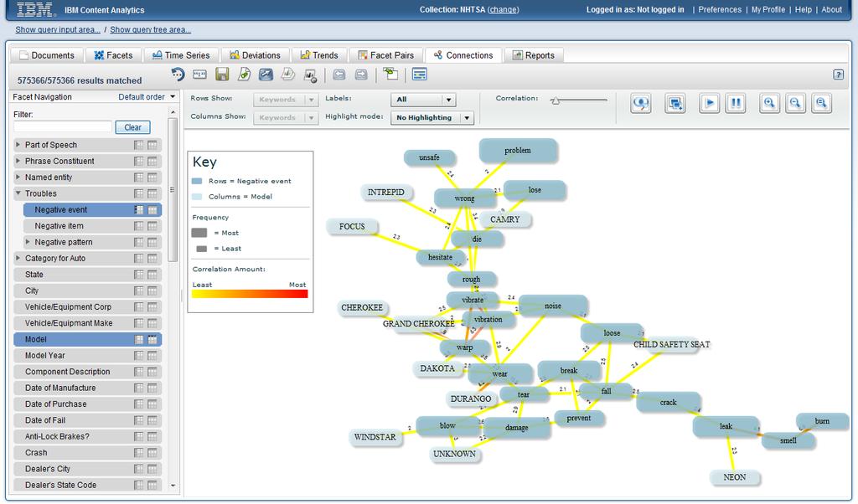Click the navigate forward arrow toolbar icon
858x504 pixels.
[x=361, y=75]
